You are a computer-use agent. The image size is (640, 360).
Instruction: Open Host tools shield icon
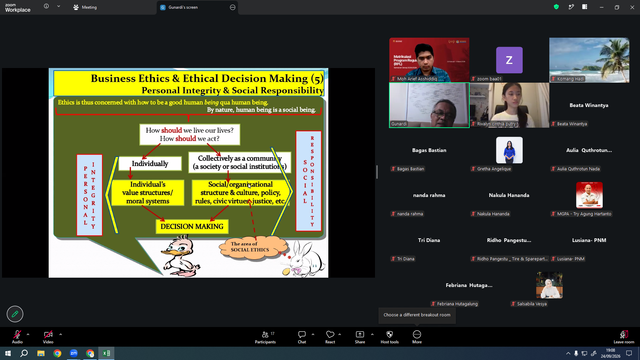390,337
